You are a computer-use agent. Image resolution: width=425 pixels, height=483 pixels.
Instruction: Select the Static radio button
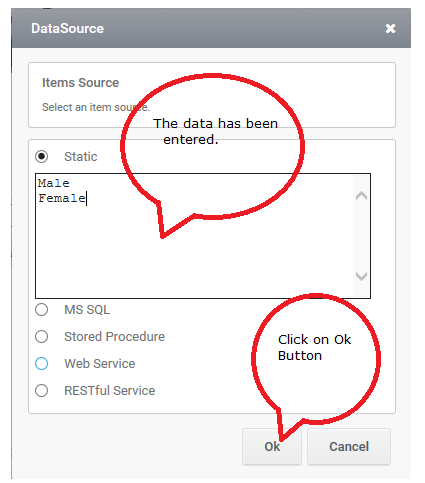click(42, 156)
